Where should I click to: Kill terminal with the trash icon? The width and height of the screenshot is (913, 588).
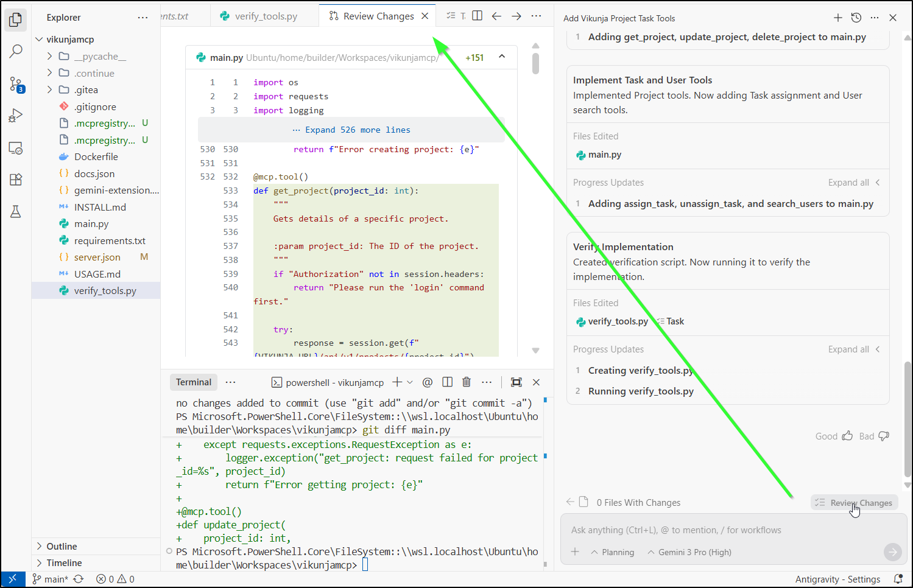pos(467,382)
